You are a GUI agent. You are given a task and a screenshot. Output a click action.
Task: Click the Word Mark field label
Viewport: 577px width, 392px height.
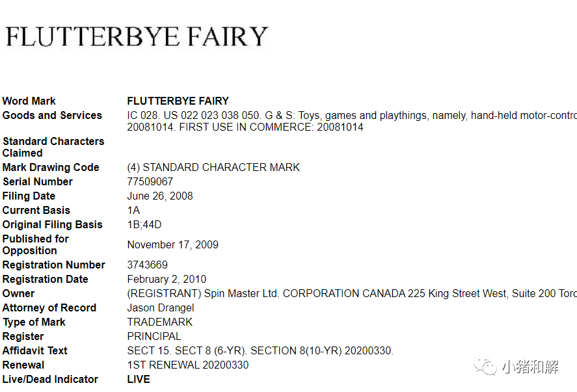29,101
